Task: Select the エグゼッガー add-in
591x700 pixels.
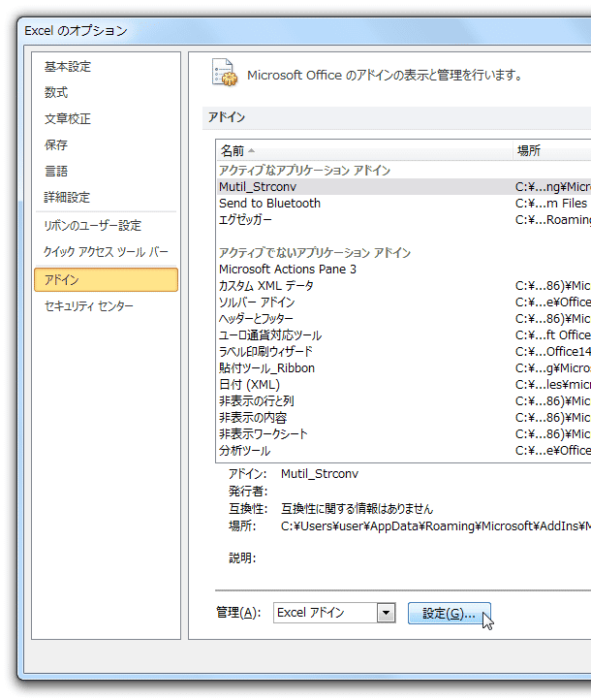Action: pyautogui.click(x=404, y=220)
